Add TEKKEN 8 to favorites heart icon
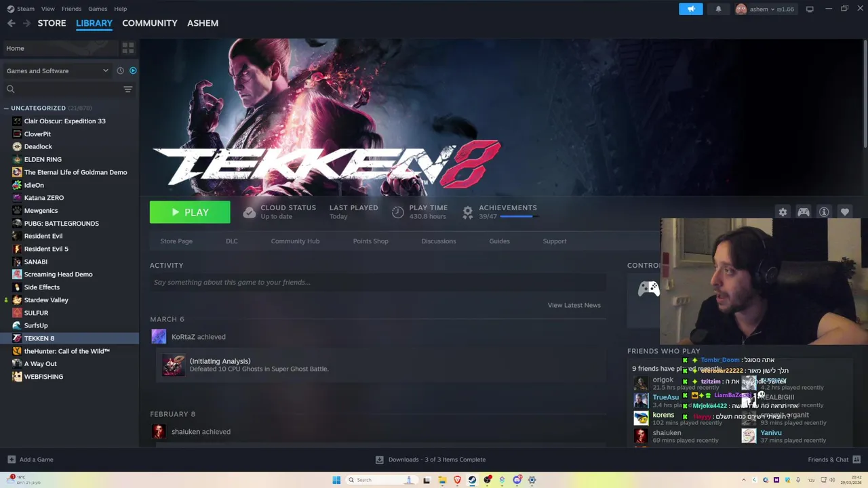This screenshot has height=488, width=868. [845, 212]
